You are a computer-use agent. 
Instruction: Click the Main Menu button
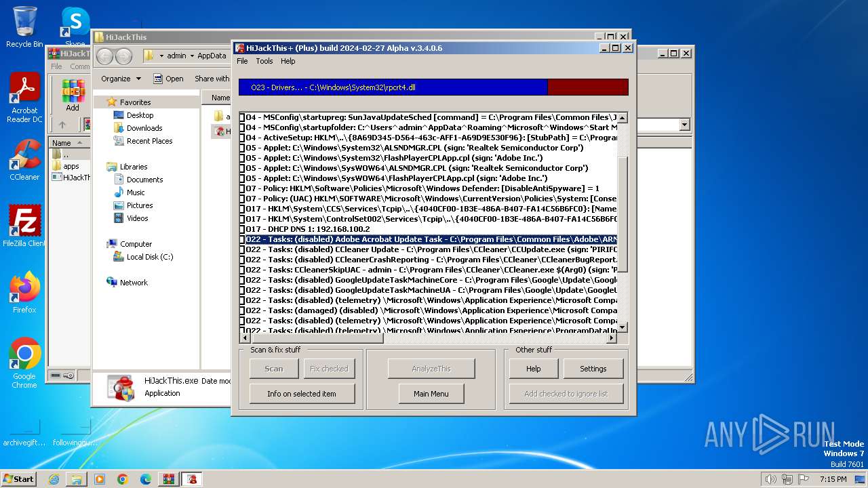tap(431, 394)
